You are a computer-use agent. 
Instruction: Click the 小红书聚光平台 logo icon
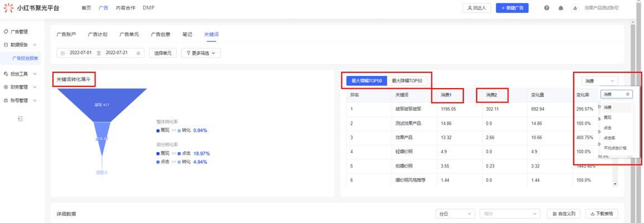(8, 8)
